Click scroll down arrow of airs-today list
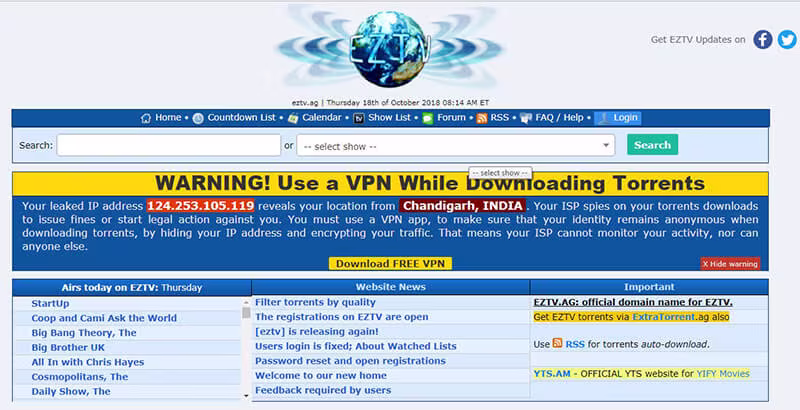 point(246,396)
